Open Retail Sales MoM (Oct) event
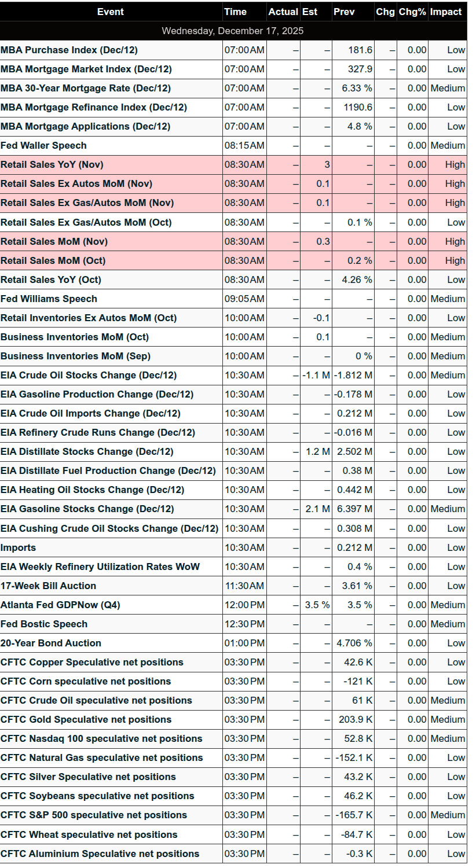Viewport: 476px width, 868px height. click(x=53, y=261)
